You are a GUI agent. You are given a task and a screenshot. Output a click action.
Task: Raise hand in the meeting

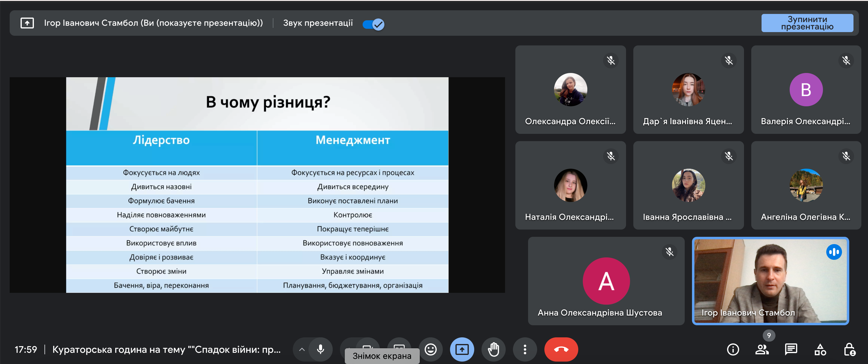tap(493, 349)
